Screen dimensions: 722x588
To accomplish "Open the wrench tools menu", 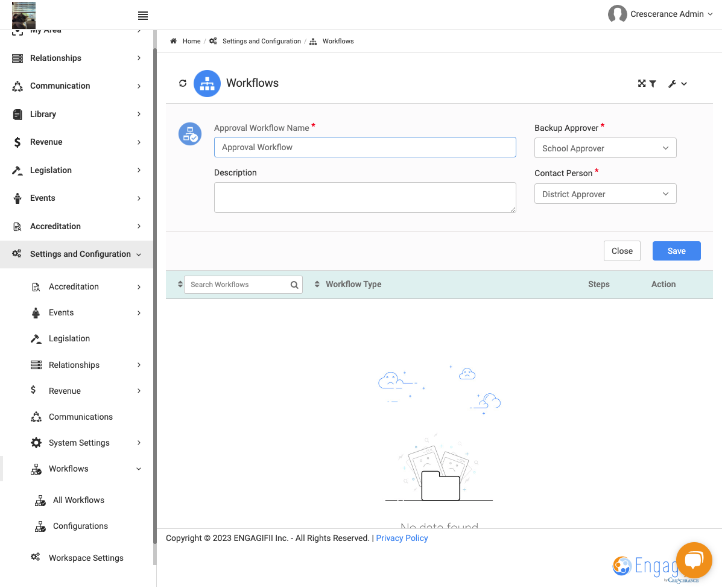I will pyautogui.click(x=677, y=84).
